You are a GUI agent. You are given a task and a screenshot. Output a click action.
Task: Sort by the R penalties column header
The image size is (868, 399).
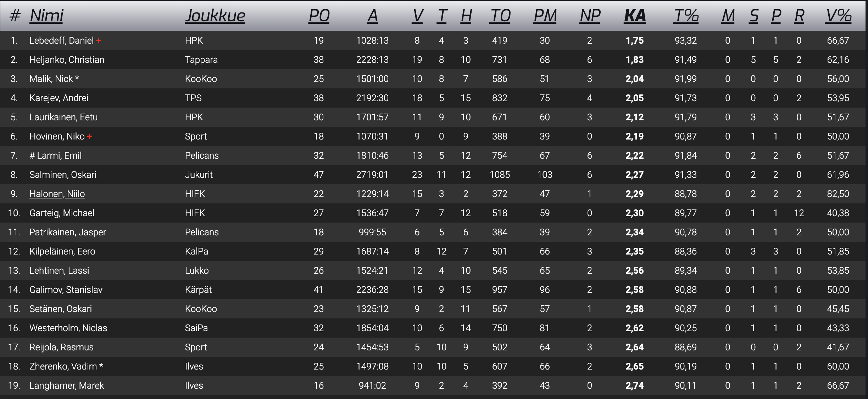click(x=799, y=16)
